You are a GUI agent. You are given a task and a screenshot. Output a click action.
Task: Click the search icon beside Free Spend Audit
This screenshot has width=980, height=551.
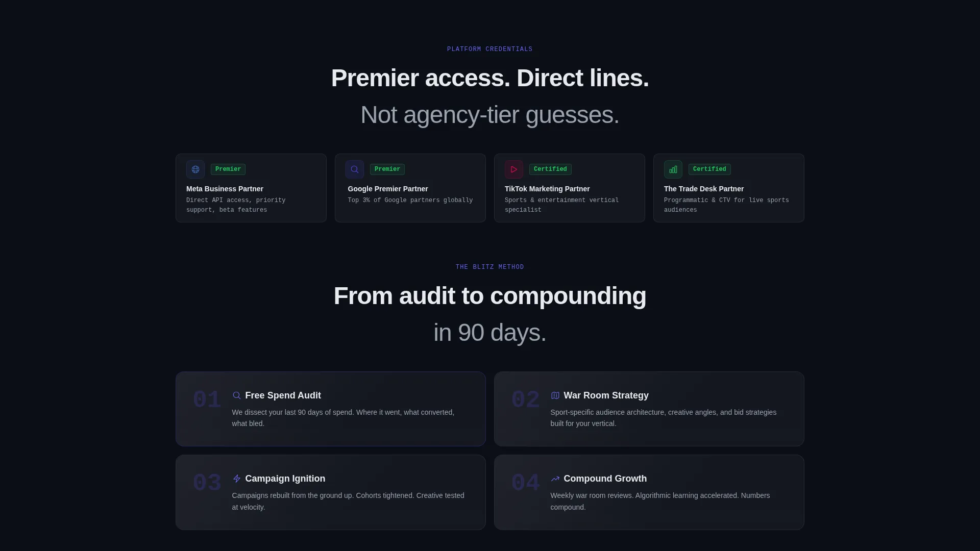click(x=236, y=395)
